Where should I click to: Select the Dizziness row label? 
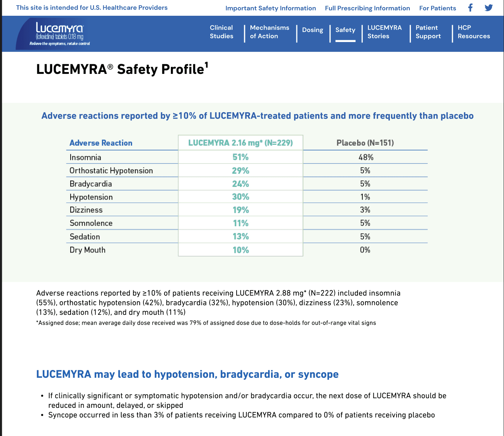tap(86, 210)
